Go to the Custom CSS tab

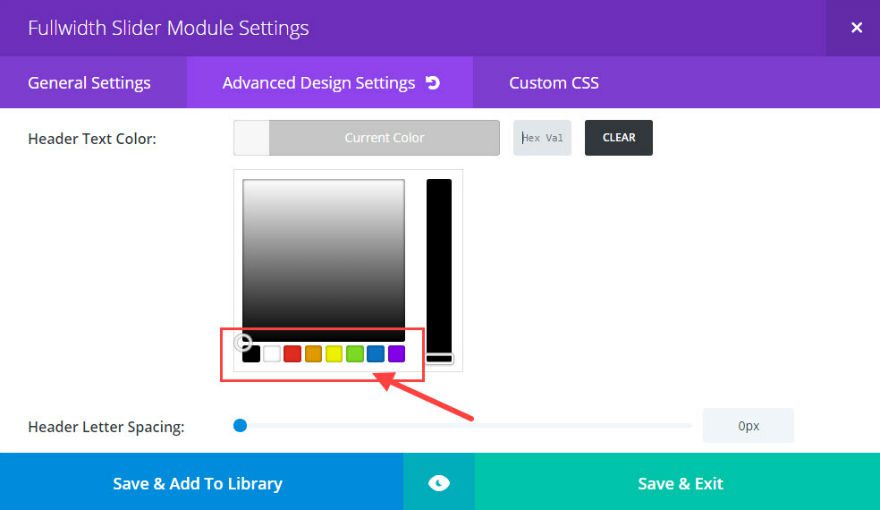553,83
